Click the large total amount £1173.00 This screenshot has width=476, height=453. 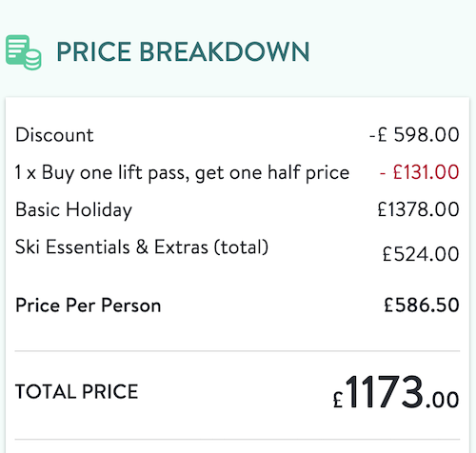[x=396, y=392]
